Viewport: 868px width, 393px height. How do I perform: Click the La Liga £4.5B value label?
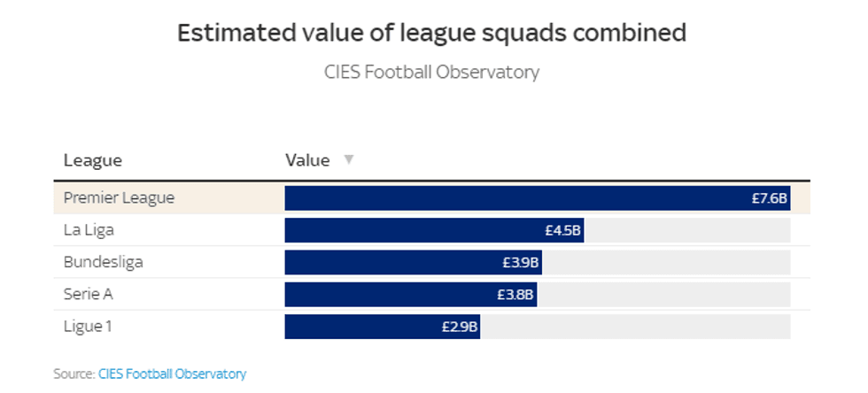(x=562, y=230)
